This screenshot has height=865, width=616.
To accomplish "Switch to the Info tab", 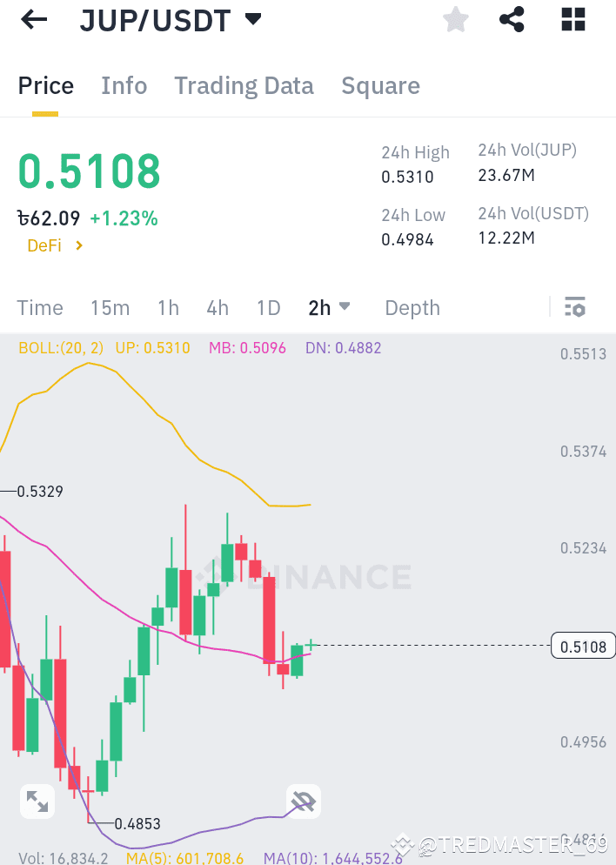I will pos(124,85).
